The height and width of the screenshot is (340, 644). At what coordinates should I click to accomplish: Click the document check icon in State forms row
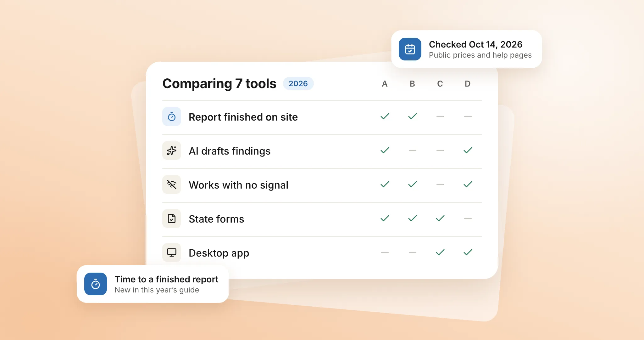click(172, 218)
